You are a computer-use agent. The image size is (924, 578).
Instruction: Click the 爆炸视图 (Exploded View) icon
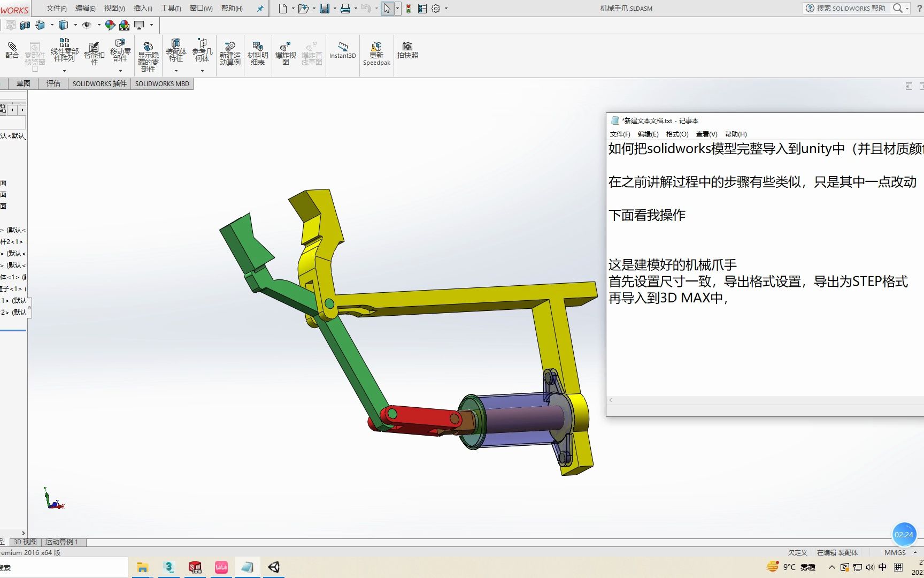[285, 51]
